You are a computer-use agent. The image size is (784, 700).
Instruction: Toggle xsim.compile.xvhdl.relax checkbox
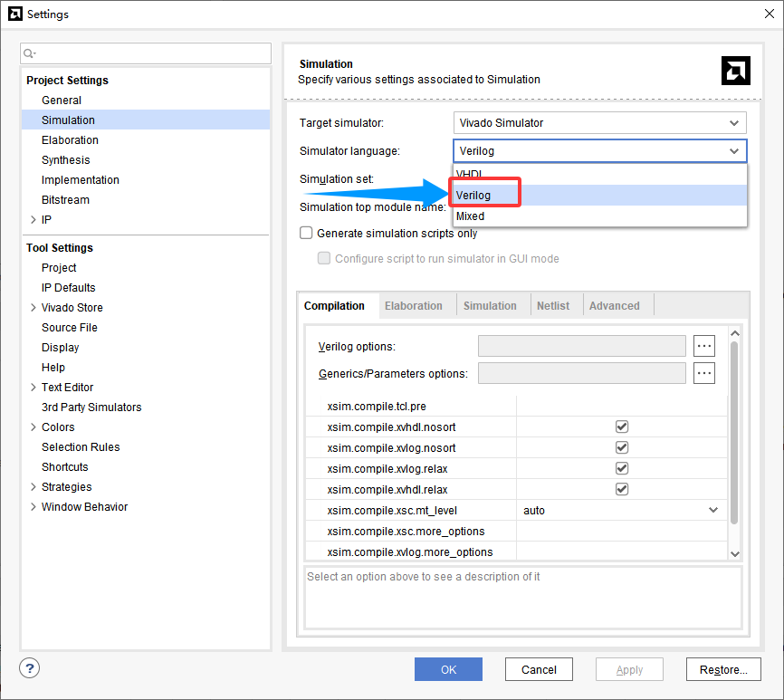click(622, 489)
